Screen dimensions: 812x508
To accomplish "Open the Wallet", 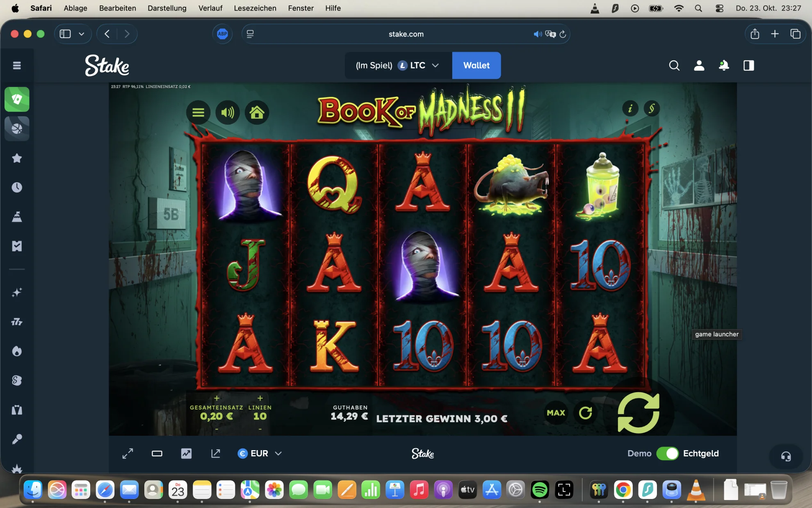I will coord(476,65).
